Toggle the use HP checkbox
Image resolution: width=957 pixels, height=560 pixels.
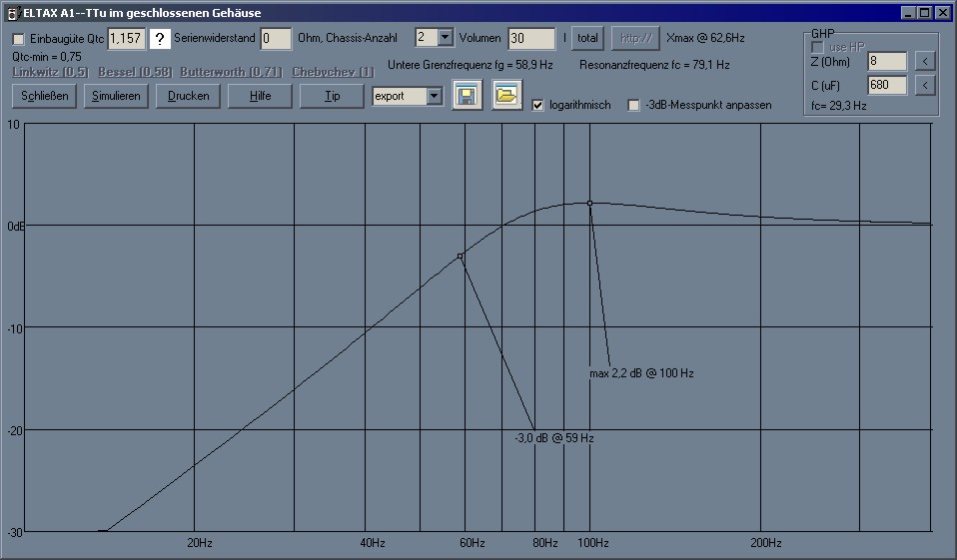coord(817,47)
